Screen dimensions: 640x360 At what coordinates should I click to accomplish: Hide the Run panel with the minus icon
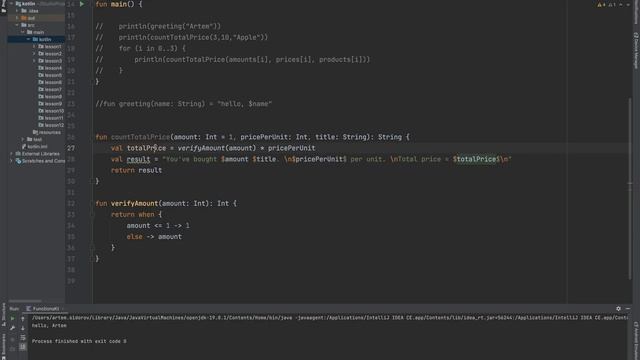628,309
